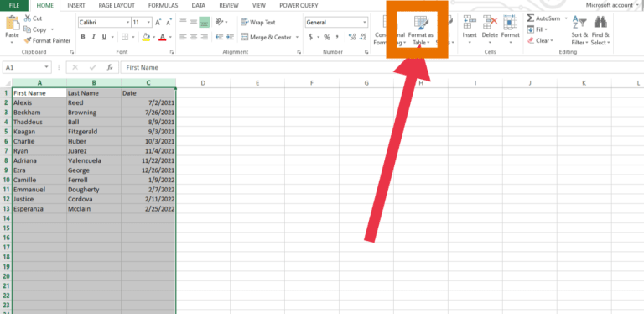The height and width of the screenshot is (314, 644).
Task: Apply the red font color
Action: click(x=162, y=37)
